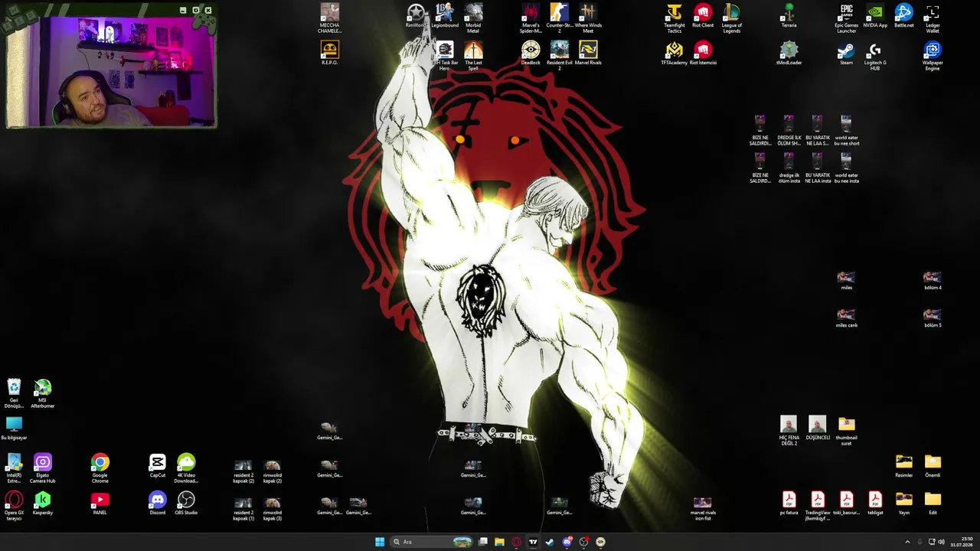Image resolution: width=980 pixels, height=551 pixels.
Task: Select the bölüm 5 video file
Action: tap(933, 318)
